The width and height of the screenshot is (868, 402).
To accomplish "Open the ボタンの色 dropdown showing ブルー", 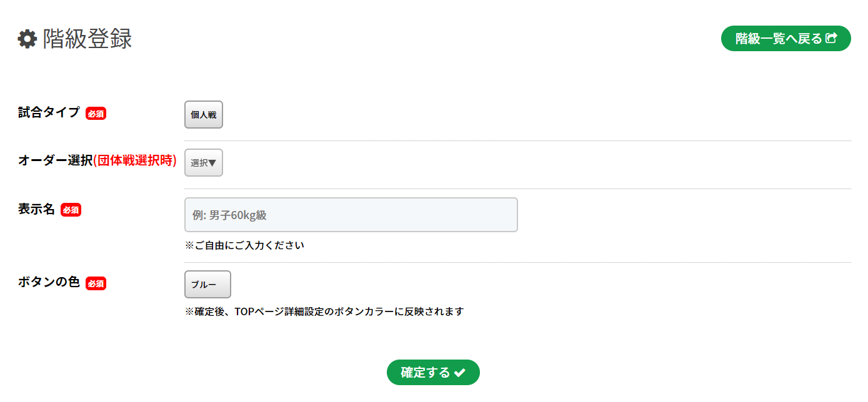I will 207,284.
